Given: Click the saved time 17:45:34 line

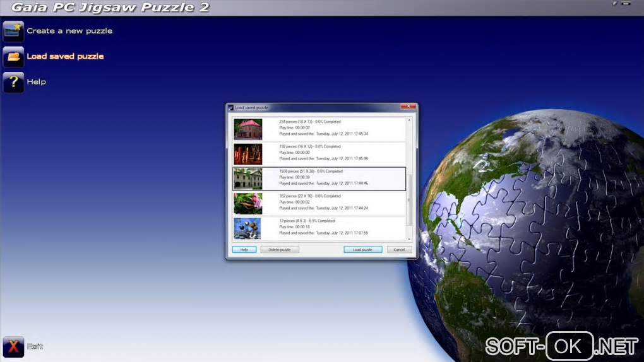Looking at the screenshot, I should click(x=324, y=134).
